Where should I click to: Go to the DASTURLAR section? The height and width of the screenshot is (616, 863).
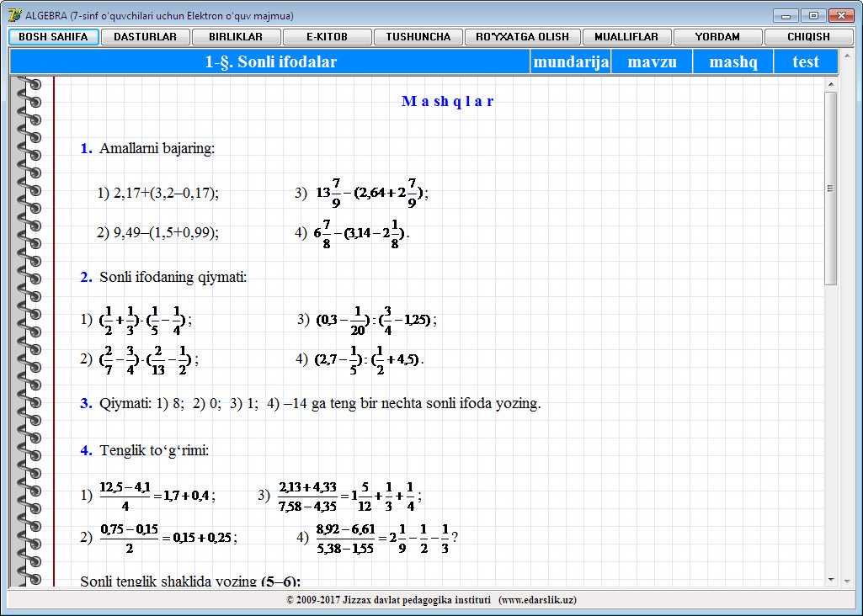point(146,37)
